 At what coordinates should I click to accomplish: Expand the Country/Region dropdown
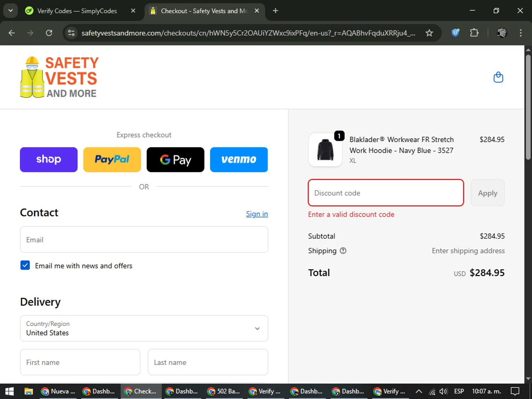144,328
